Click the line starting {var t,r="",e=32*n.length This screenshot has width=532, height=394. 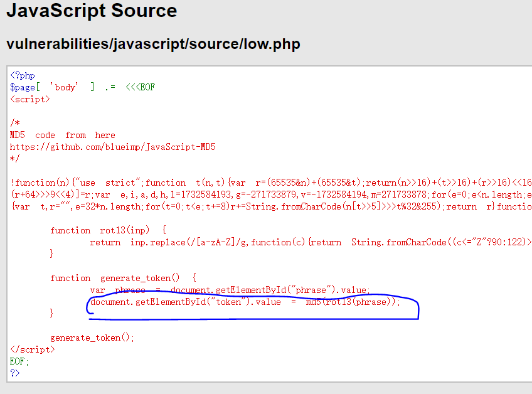point(271,206)
